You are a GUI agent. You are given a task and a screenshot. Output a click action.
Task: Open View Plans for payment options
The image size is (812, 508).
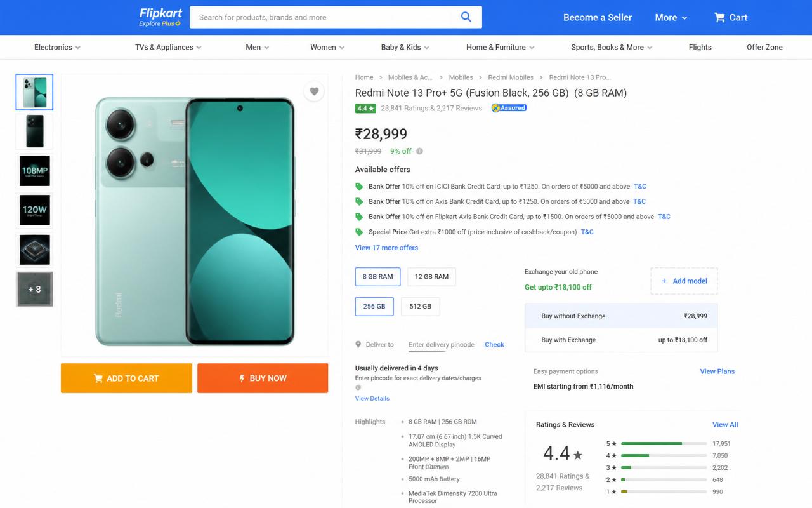717,371
